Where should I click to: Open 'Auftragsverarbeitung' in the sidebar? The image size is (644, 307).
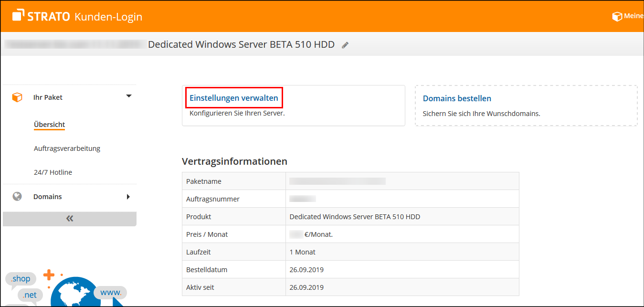(x=67, y=148)
